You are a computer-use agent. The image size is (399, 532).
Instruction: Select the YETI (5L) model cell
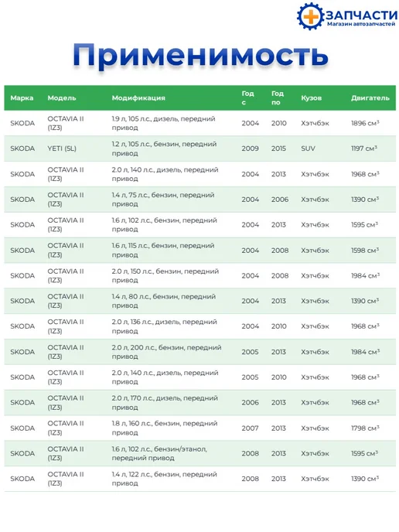coord(62,148)
